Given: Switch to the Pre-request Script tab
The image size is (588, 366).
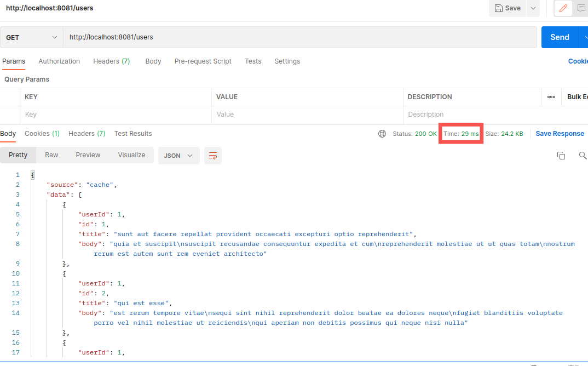Looking at the screenshot, I should (203, 61).
